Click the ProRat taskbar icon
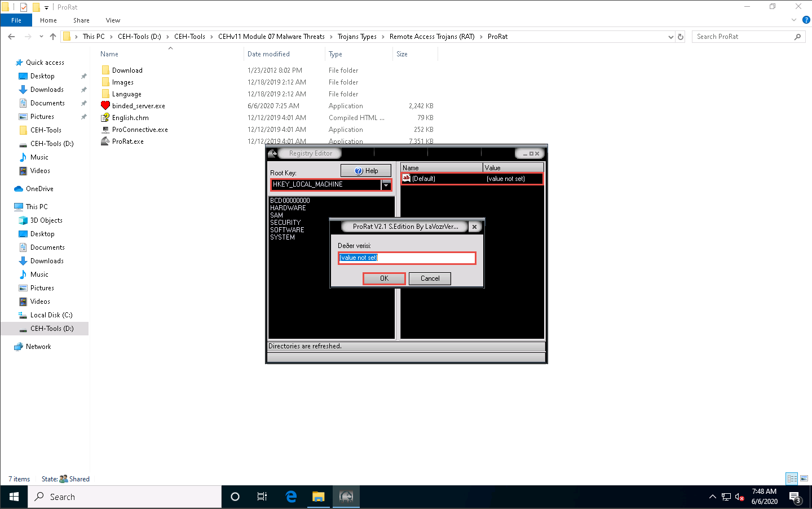 pyautogui.click(x=346, y=497)
